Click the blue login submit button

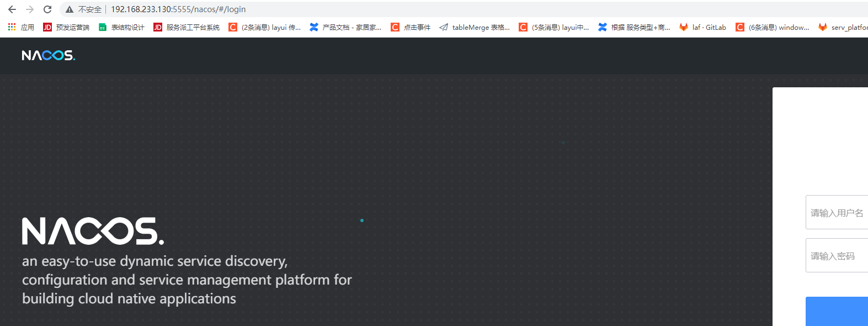click(837, 311)
